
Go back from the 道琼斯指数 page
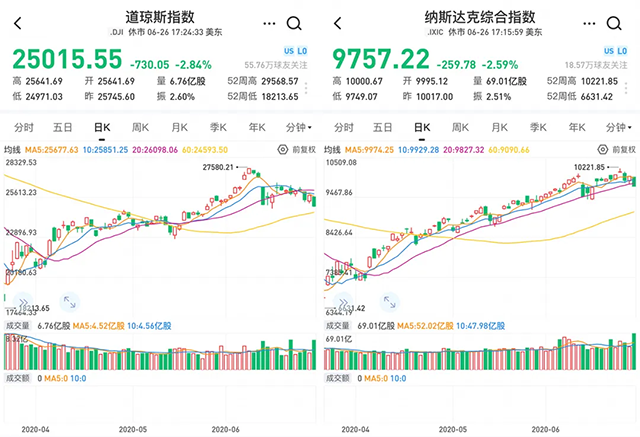18,23
